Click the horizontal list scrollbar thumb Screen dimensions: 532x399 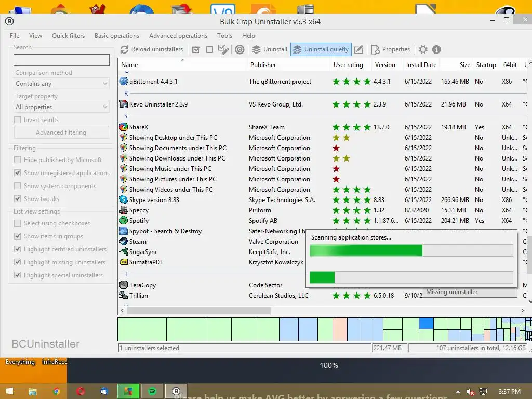pos(198,311)
